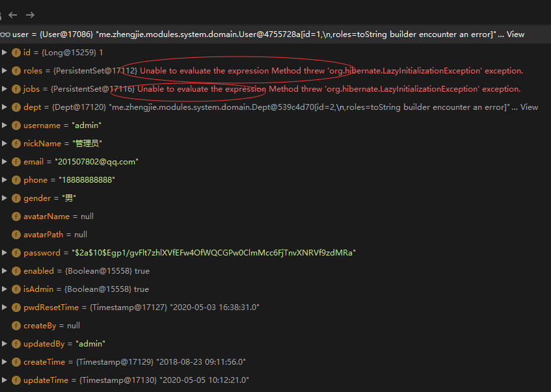Expand the roles PersistentSet node
The height and width of the screenshot is (392, 551).
pos(4,71)
